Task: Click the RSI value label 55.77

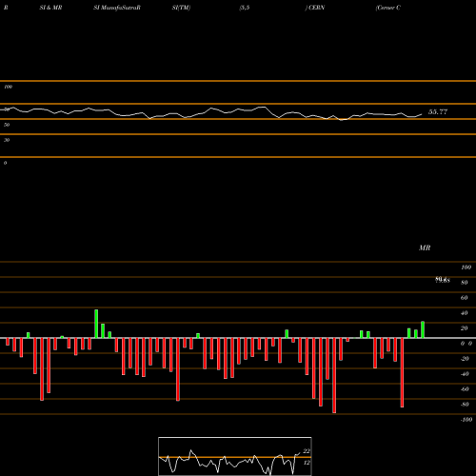Action: [x=438, y=111]
